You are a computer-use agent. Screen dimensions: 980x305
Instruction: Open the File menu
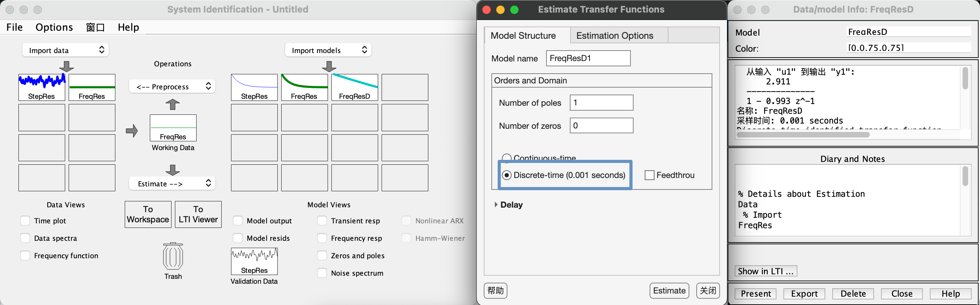pos(15,28)
